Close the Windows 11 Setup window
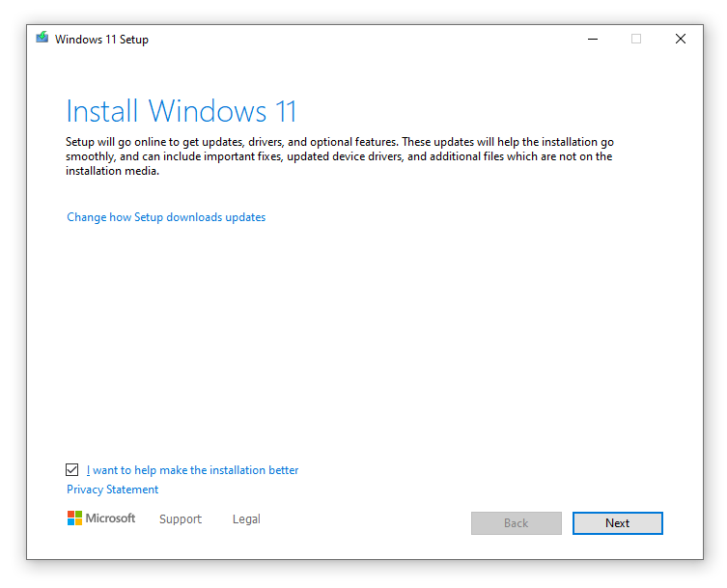The width and height of the screenshot is (727, 588). click(x=680, y=39)
